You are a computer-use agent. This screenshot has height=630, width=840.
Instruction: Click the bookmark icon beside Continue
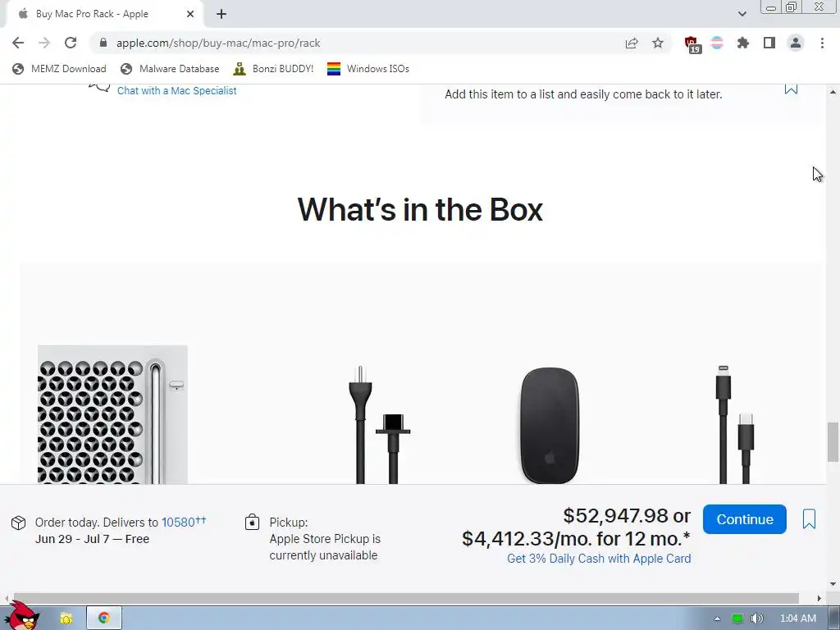coord(809,519)
